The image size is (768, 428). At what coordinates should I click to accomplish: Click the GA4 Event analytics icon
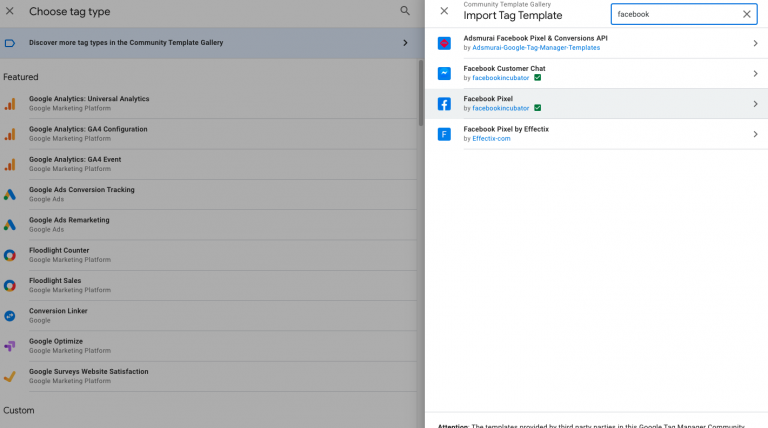click(10, 165)
